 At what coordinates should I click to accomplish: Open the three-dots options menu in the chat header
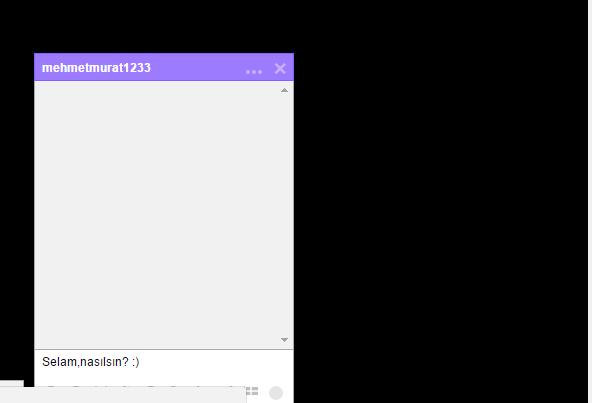253,71
